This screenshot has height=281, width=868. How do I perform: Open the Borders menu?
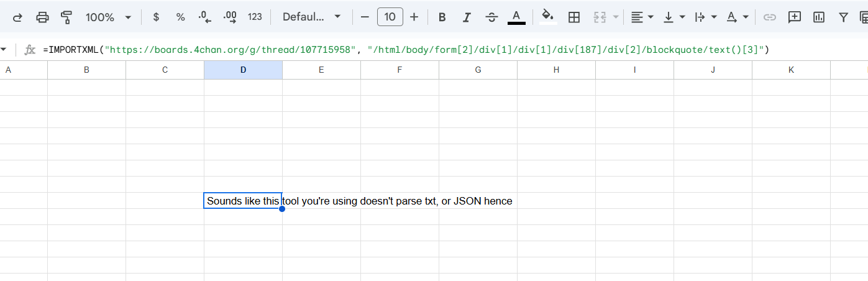point(574,17)
